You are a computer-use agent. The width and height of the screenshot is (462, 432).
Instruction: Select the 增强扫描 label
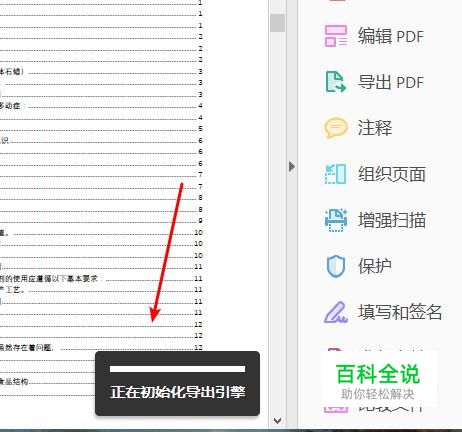click(x=392, y=220)
